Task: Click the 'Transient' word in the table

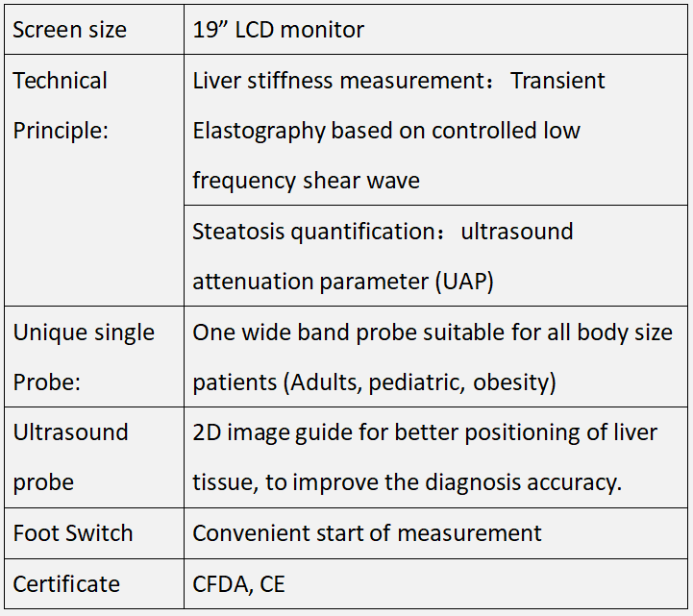Action: pyautogui.click(x=557, y=81)
